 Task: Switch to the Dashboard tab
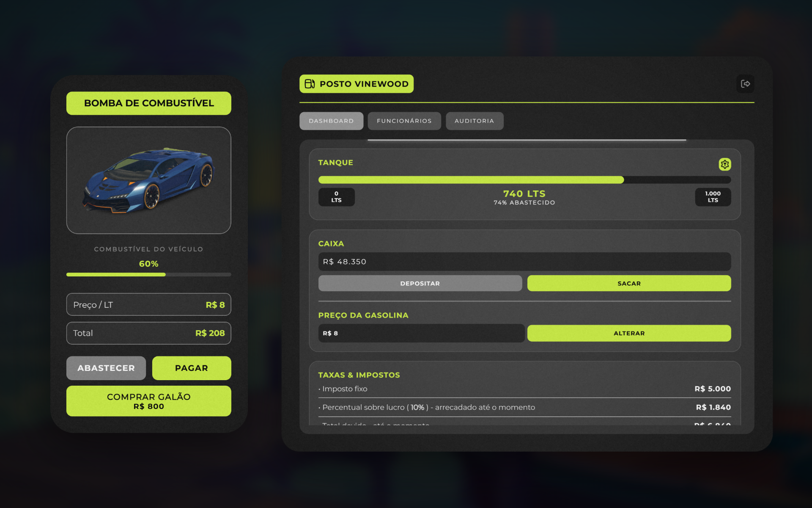coord(331,121)
